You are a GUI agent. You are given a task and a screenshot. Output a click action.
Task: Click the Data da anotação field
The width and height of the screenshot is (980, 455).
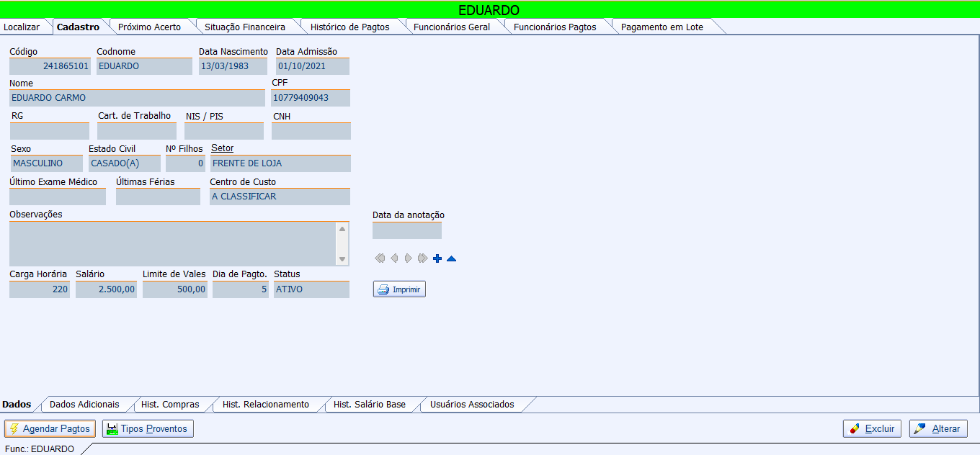(406, 231)
